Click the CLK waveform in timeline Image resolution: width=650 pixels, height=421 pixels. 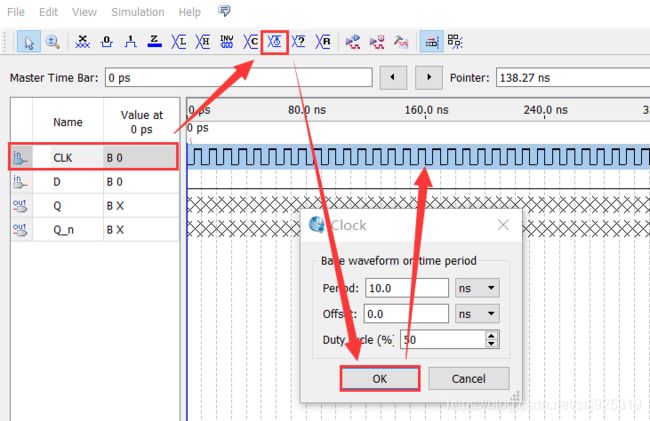tap(418, 157)
